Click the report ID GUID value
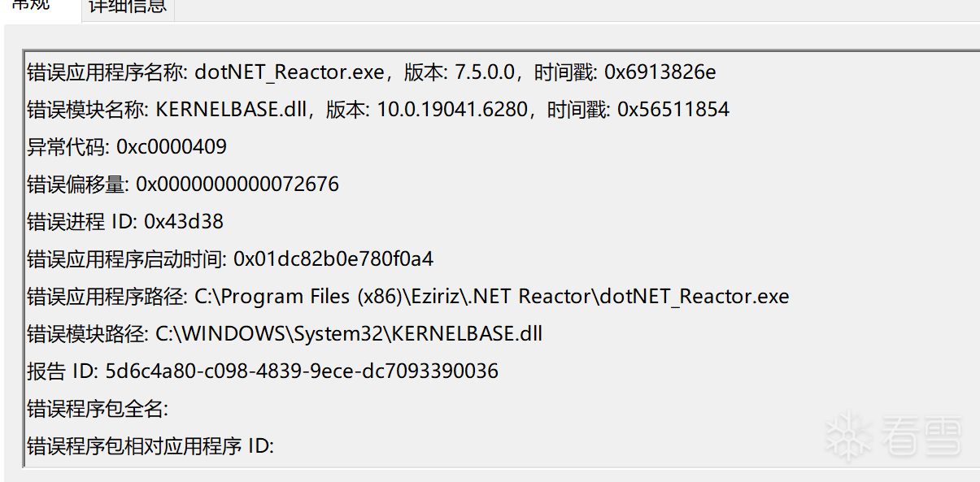The height and width of the screenshot is (482, 980). (x=302, y=371)
